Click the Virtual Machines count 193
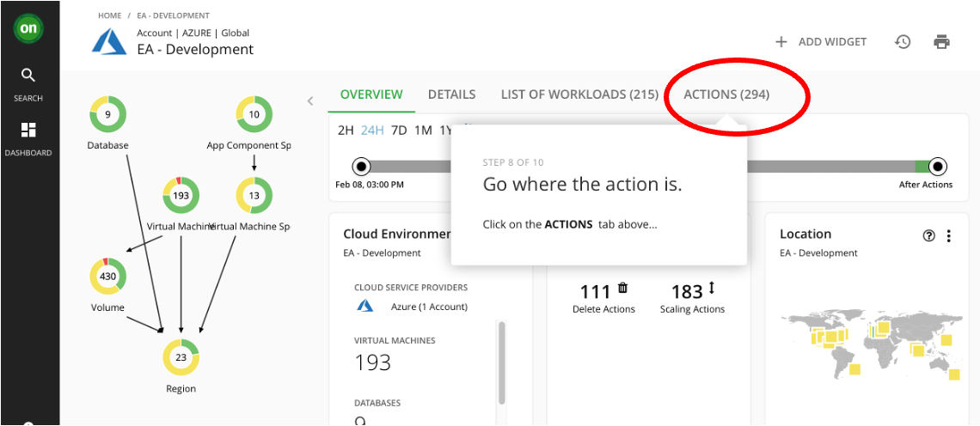 pos(372,362)
